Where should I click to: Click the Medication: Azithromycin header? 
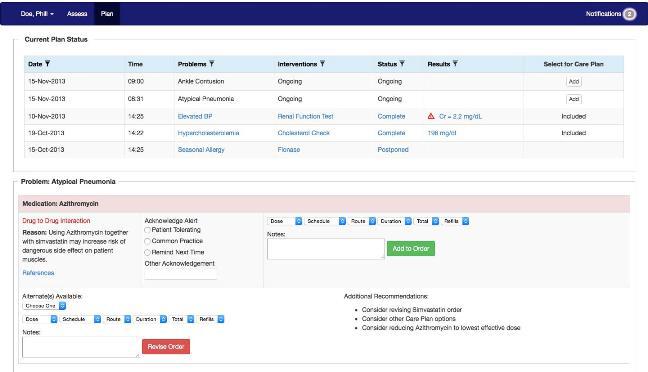(60, 204)
